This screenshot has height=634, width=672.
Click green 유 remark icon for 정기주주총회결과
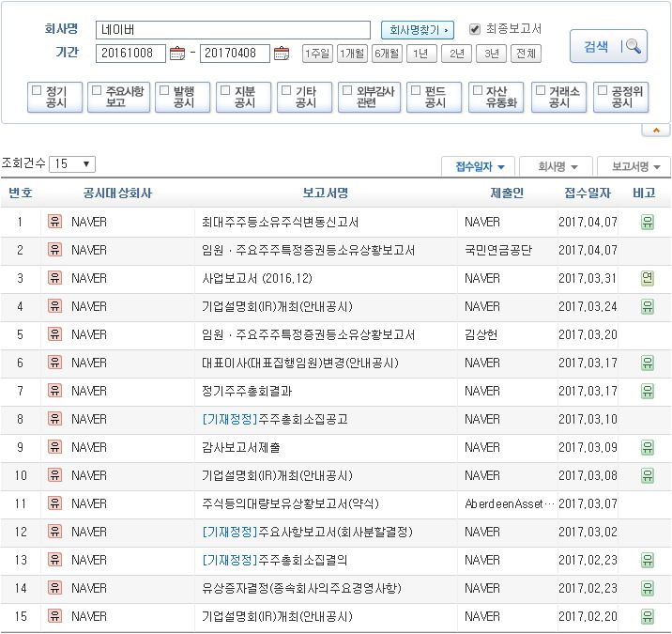(648, 391)
